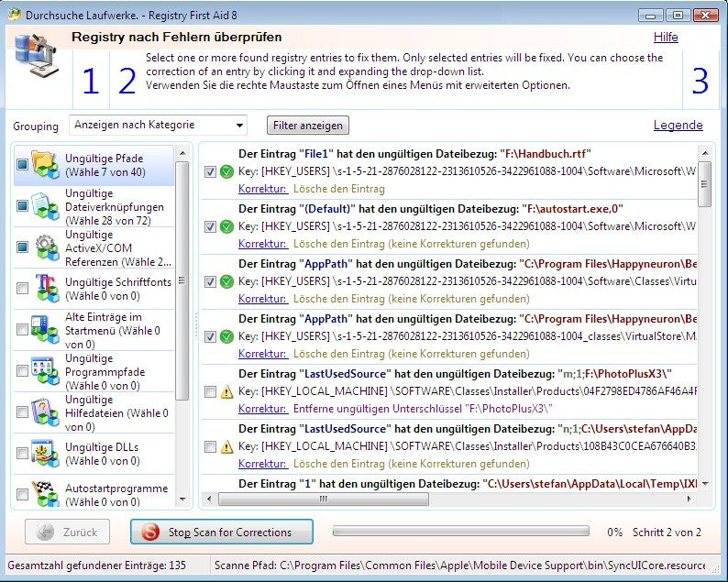The width and height of the screenshot is (728, 582).
Task: Open Korrektur link under 1004_classes\VirtualStore key
Action: point(263,354)
